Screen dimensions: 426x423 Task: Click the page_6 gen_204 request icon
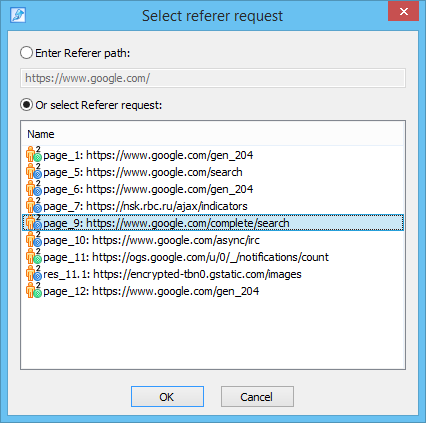tap(34, 188)
